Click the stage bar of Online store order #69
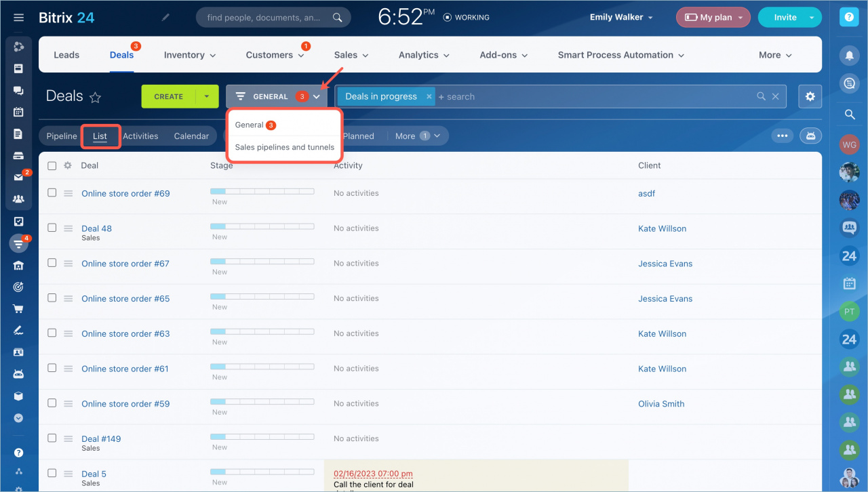Image resolution: width=868 pixels, height=492 pixels. (x=262, y=191)
